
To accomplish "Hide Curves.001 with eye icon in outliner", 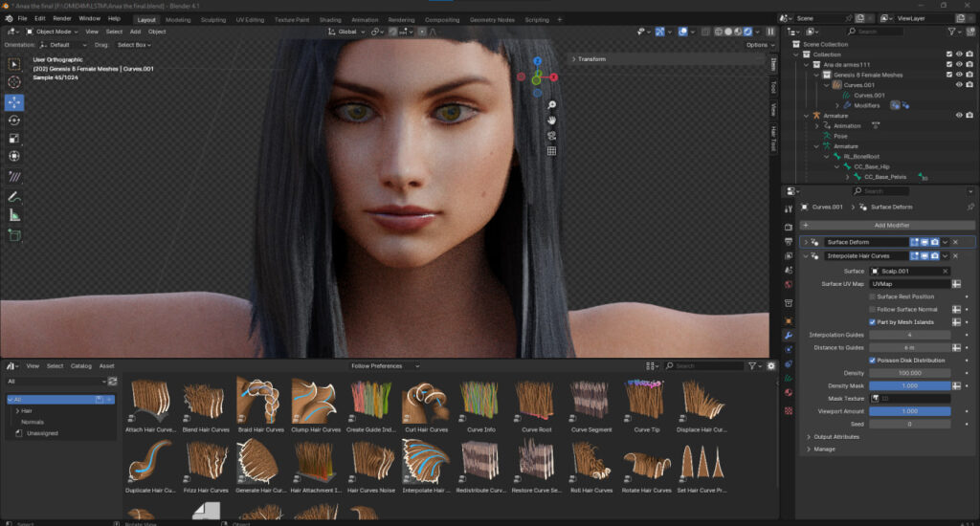I will (959, 85).
